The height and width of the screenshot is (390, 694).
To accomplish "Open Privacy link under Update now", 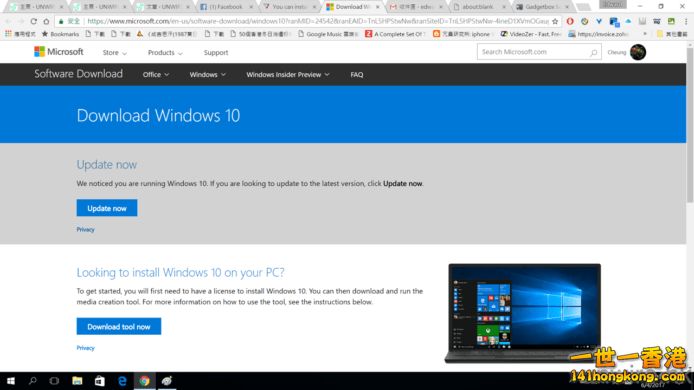I will pyautogui.click(x=85, y=229).
